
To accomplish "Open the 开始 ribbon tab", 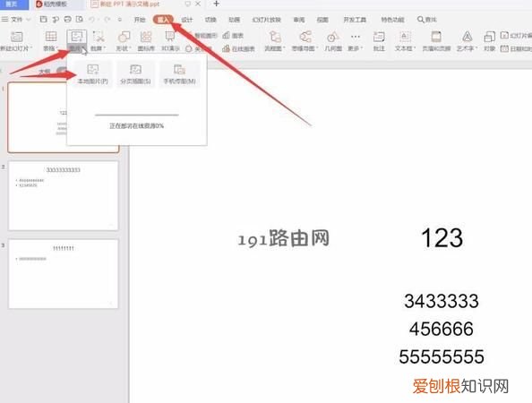I will click(x=140, y=20).
